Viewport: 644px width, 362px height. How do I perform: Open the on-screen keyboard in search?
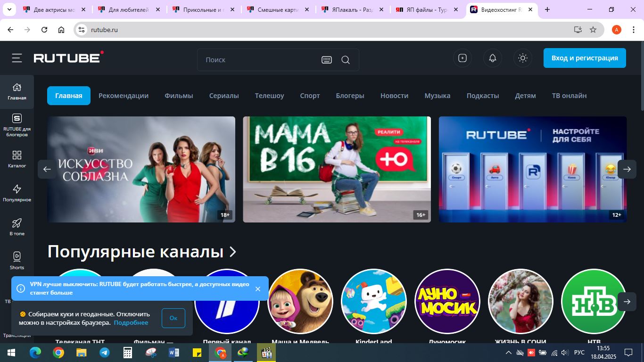point(327,60)
